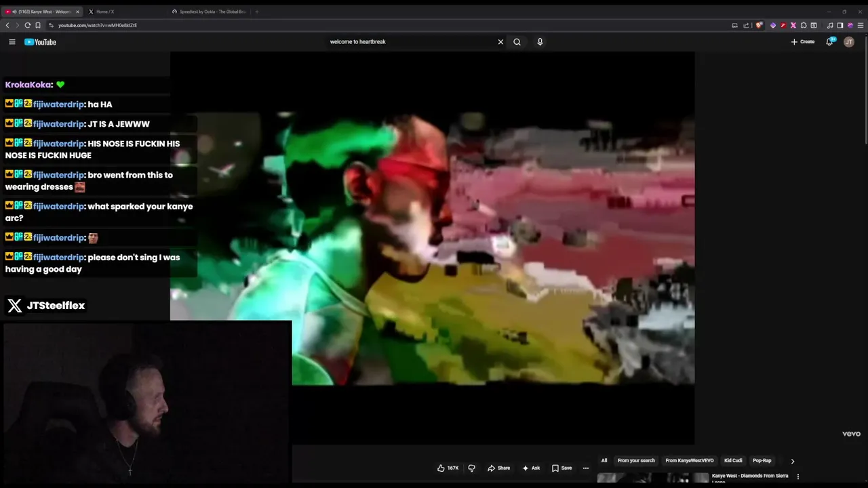Select the From your search chip
Viewport: 868px width, 488px height.
tap(636, 461)
